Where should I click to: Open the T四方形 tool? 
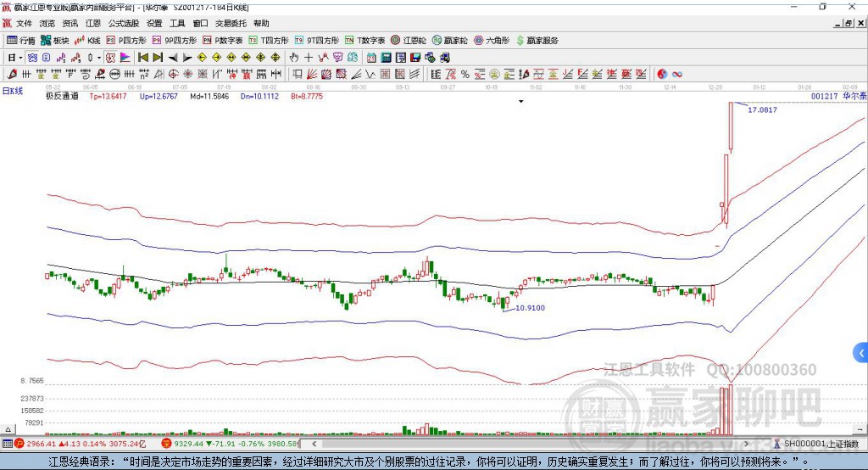(x=269, y=41)
